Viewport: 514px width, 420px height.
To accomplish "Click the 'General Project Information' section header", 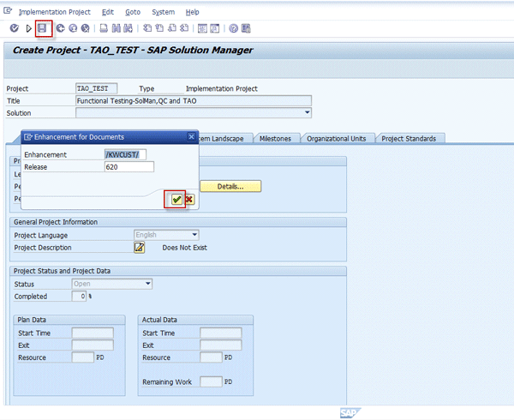I will [56, 222].
